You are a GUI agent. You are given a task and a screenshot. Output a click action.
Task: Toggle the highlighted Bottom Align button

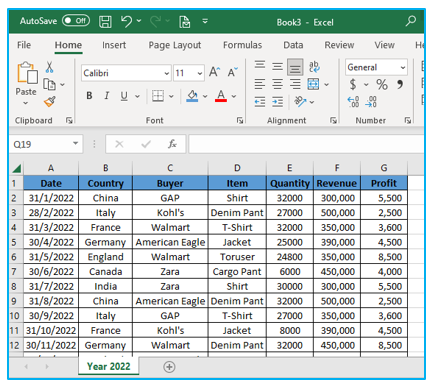pyautogui.click(x=295, y=67)
